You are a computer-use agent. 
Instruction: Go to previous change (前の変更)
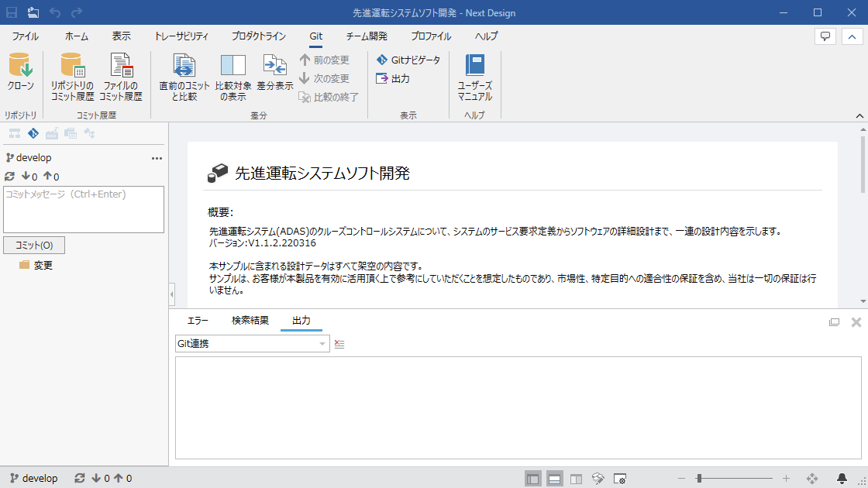[325, 60]
